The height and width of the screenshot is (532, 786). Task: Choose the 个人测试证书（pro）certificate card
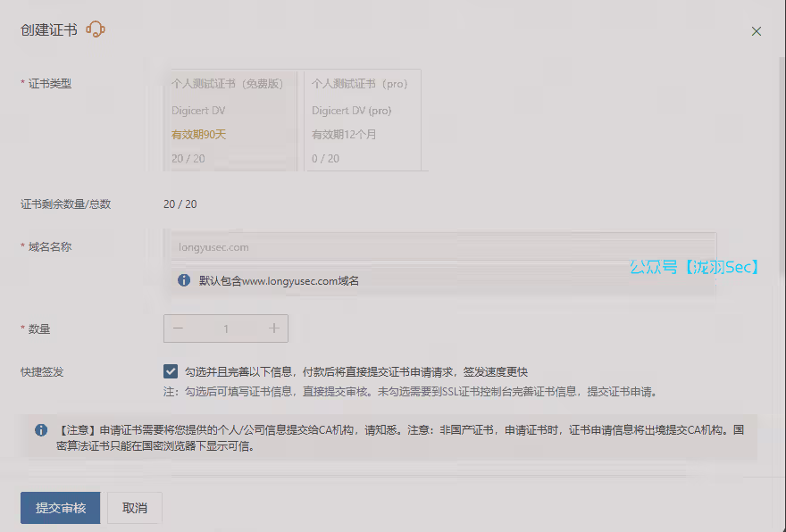point(363,121)
